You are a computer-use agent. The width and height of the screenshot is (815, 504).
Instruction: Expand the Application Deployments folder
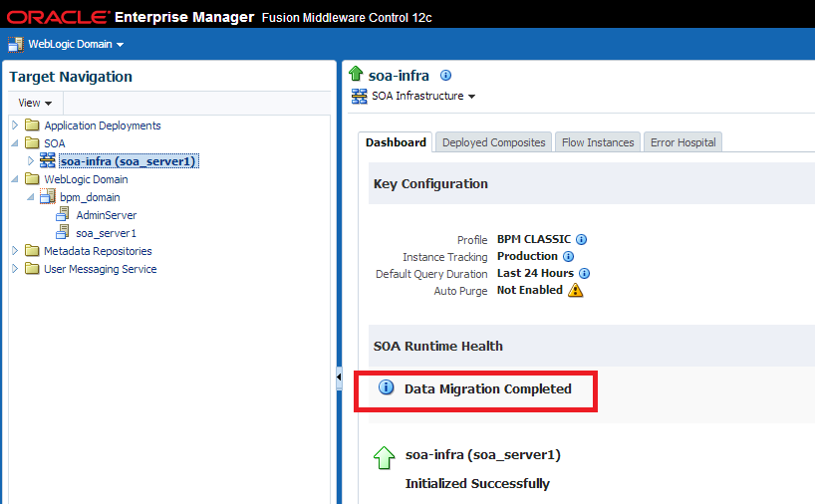15,126
